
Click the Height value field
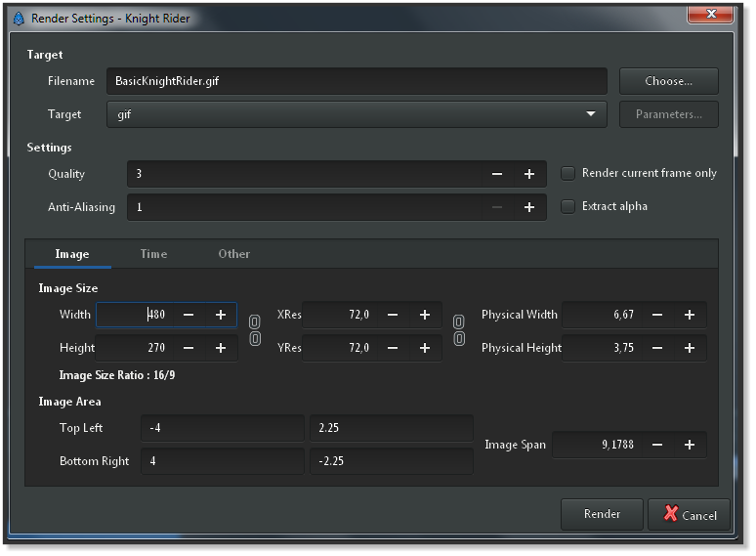click(135, 348)
